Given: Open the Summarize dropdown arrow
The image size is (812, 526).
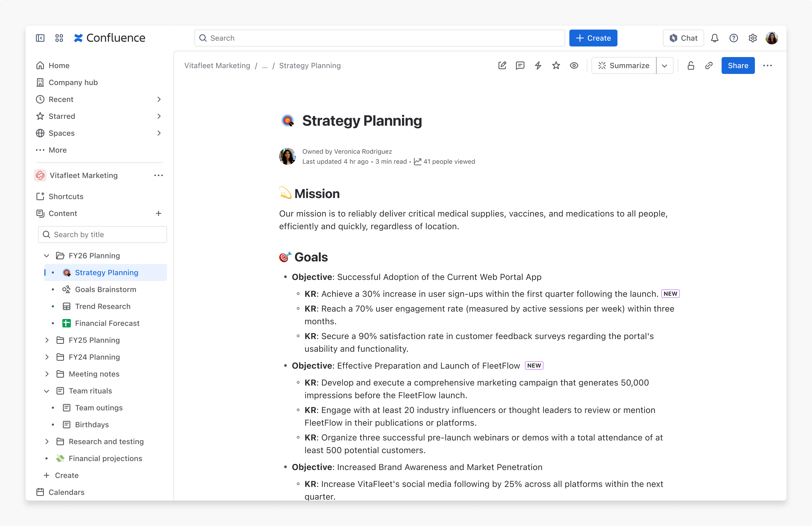Looking at the screenshot, I should pos(665,65).
